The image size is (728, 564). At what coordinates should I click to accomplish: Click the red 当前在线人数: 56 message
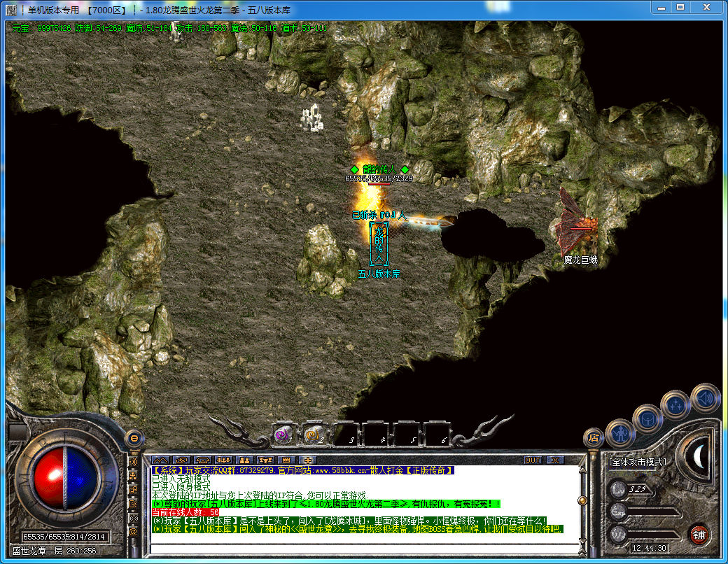(x=185, y=512)
